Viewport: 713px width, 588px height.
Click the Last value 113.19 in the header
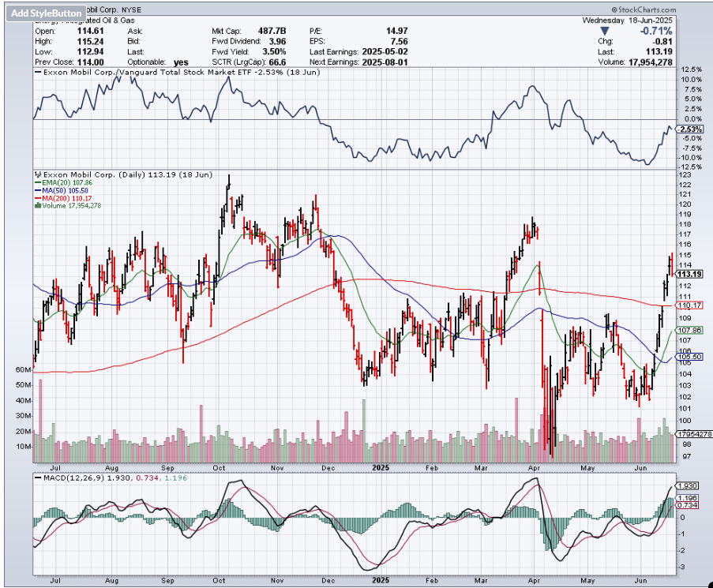click(659, 52)
